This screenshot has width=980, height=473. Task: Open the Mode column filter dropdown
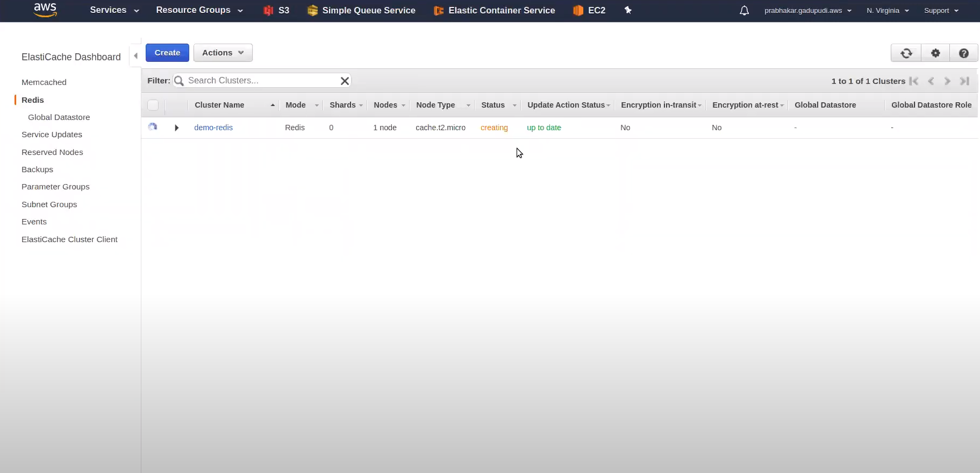(317, 105)
